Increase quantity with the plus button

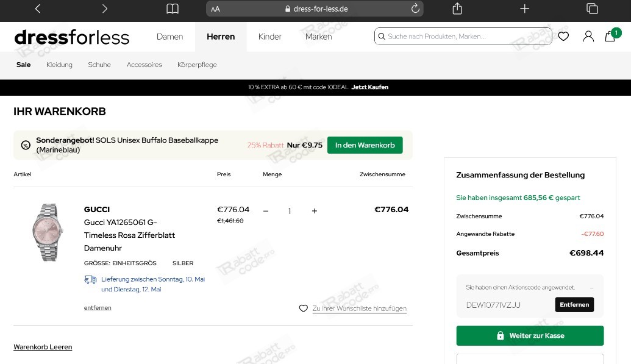click(x=315, y=211)
